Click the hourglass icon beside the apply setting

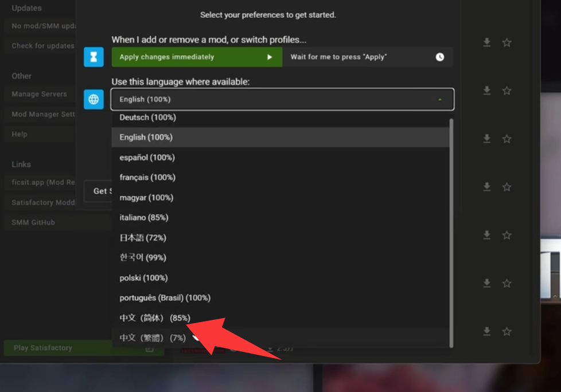pyautogui.click(x=93, y=57)
